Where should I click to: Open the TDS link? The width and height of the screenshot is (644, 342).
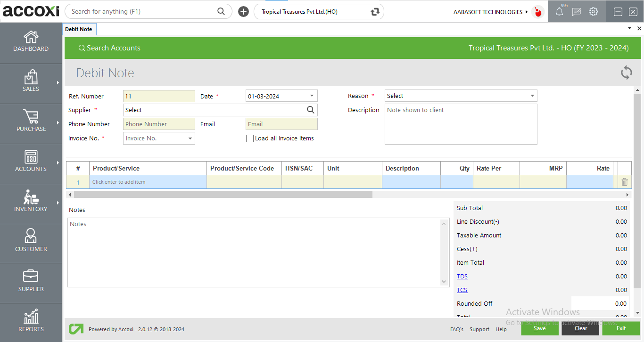click(x=462, y=277)
